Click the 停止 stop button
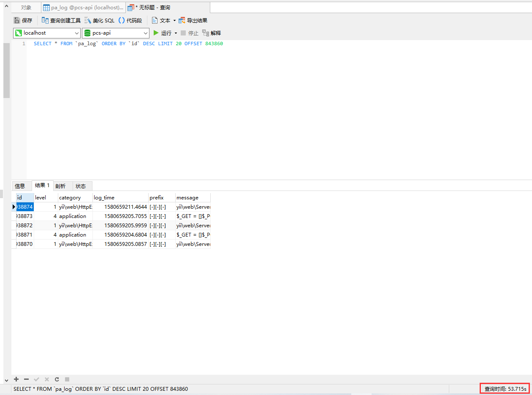The image size is (532, 395). pos(190,33)
